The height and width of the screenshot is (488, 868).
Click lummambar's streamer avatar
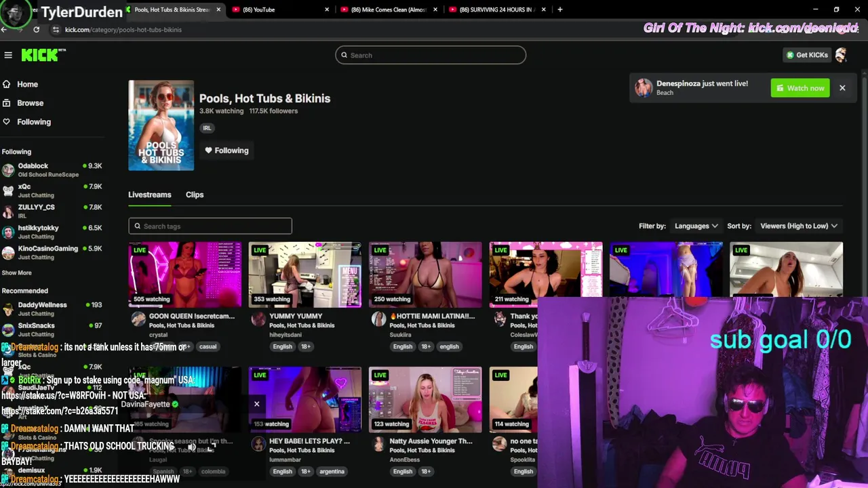point(258,444)
